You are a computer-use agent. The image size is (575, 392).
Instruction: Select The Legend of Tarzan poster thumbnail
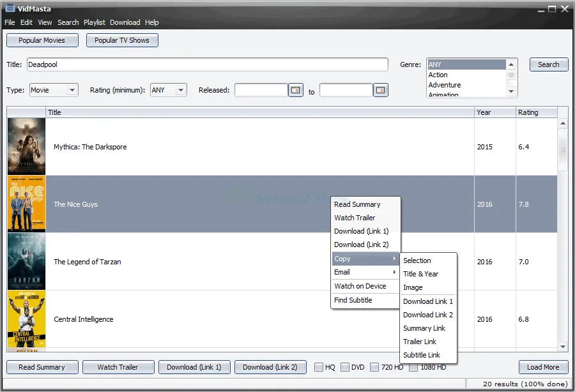[x=26, y=262]
